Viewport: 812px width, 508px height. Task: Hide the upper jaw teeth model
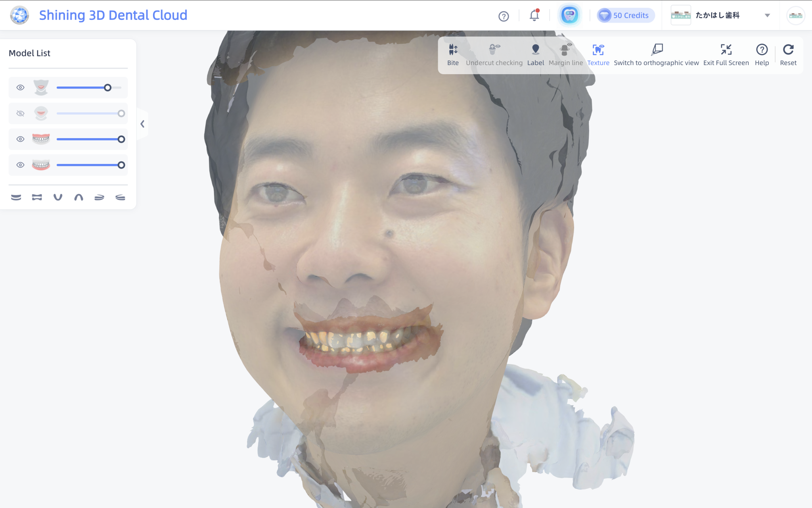(20, 139)
